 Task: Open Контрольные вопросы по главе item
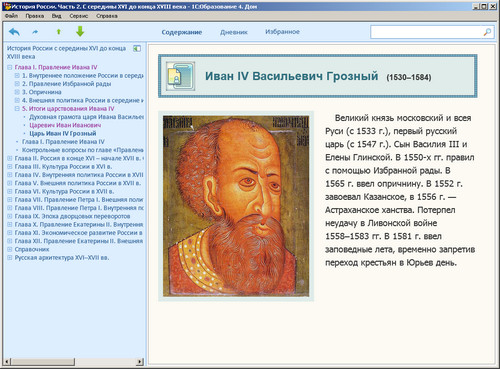click(x=83, y=150)
